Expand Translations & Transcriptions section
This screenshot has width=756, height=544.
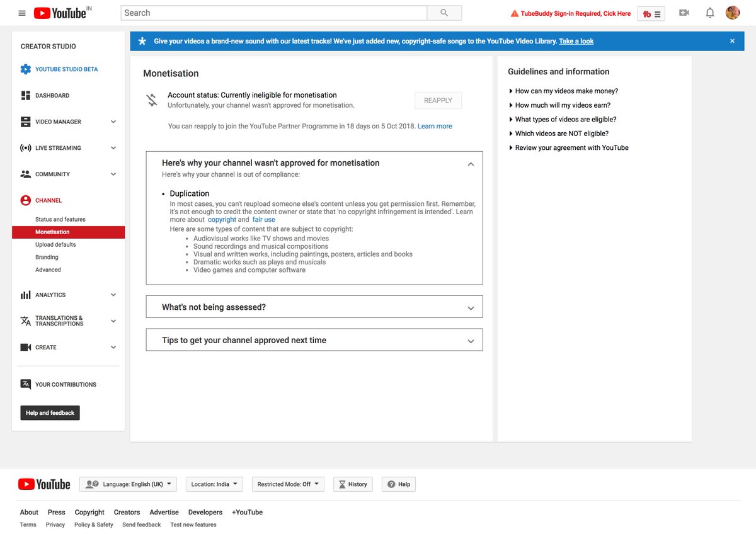point(113,321)
